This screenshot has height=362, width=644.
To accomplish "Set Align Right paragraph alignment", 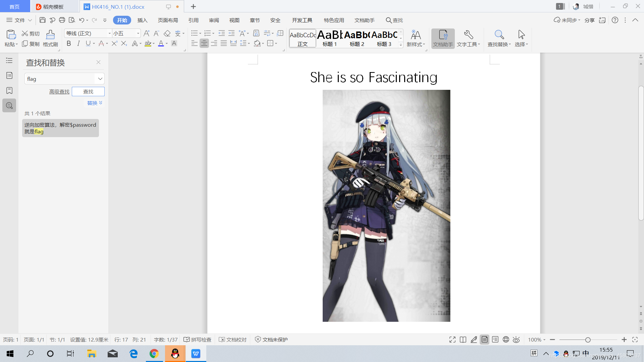I will coord(214,43).
